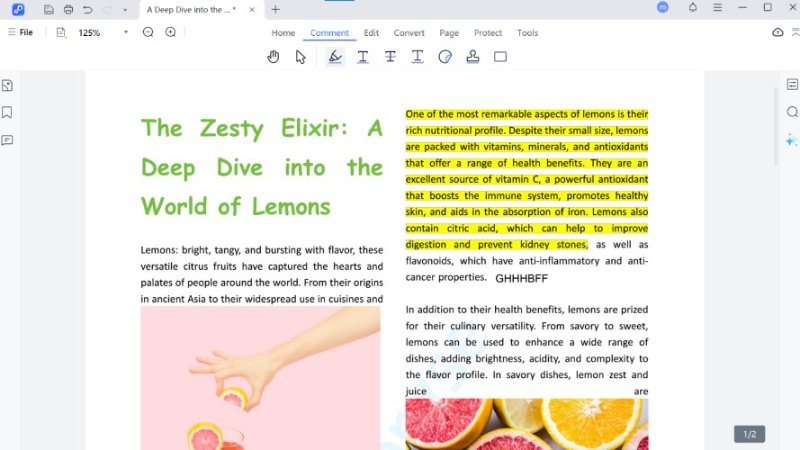The height and width of the screenshot is (450, 800).
Task: Choose the squiggly underline tool
Action: 417,57
